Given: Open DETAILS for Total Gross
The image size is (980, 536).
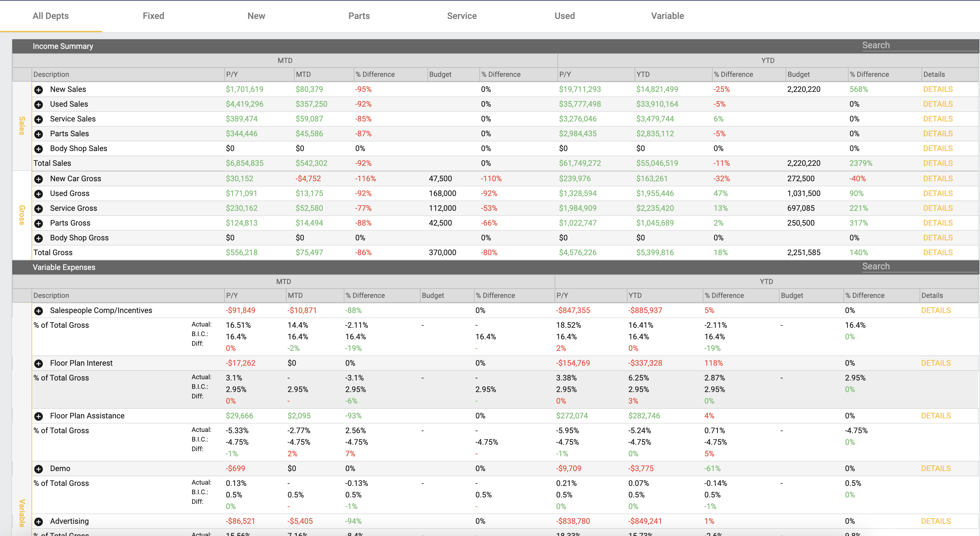Looking at the screenshot, I should (x=938, y=253).
